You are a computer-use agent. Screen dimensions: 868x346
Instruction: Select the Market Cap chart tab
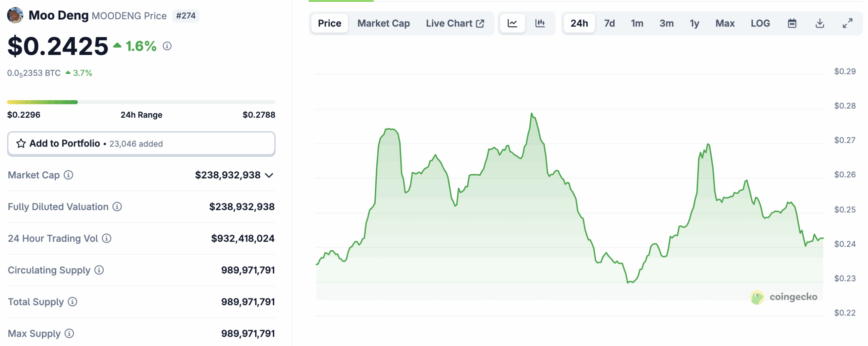coord(383,23)
